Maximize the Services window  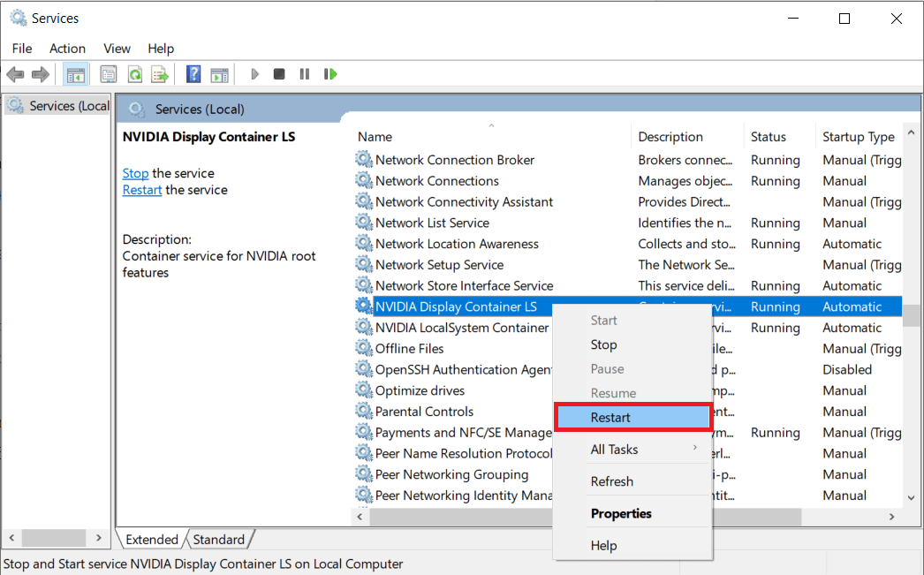(x=844, y=19)
